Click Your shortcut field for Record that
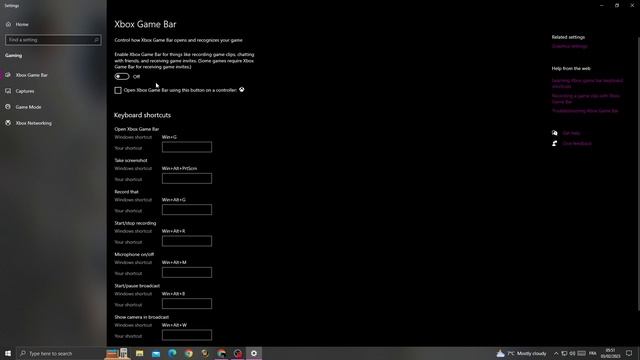The width and height of the screenshot is (640, 360). pos(187,210)
